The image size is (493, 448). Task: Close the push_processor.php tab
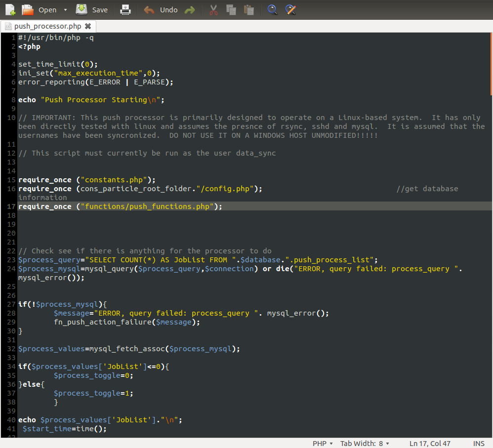88,26
